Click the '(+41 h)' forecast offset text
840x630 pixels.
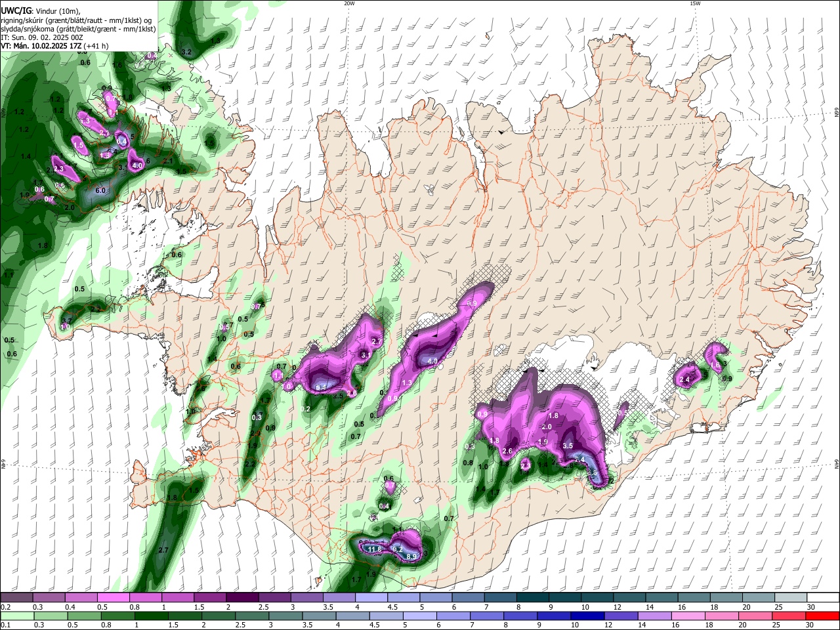point(96,46)
